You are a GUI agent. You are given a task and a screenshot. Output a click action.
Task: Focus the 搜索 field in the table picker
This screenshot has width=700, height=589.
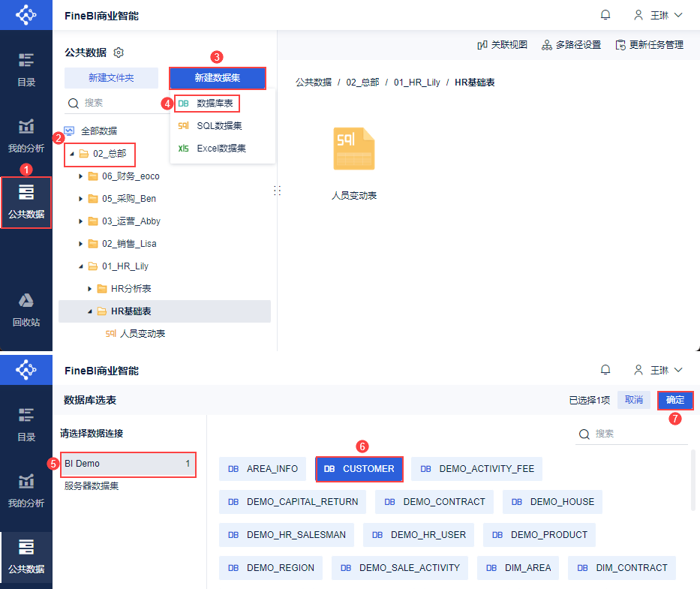pyautogui.click(x=632, y=434)
